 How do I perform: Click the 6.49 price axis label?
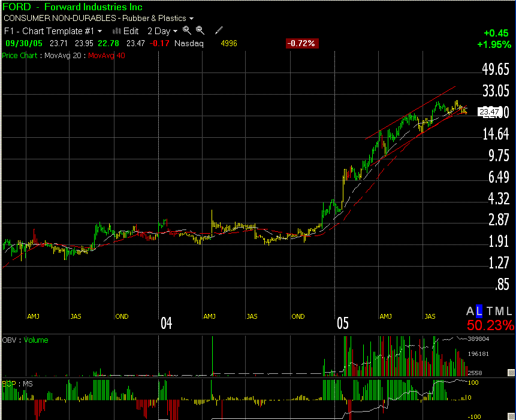[x=499, y=177]
